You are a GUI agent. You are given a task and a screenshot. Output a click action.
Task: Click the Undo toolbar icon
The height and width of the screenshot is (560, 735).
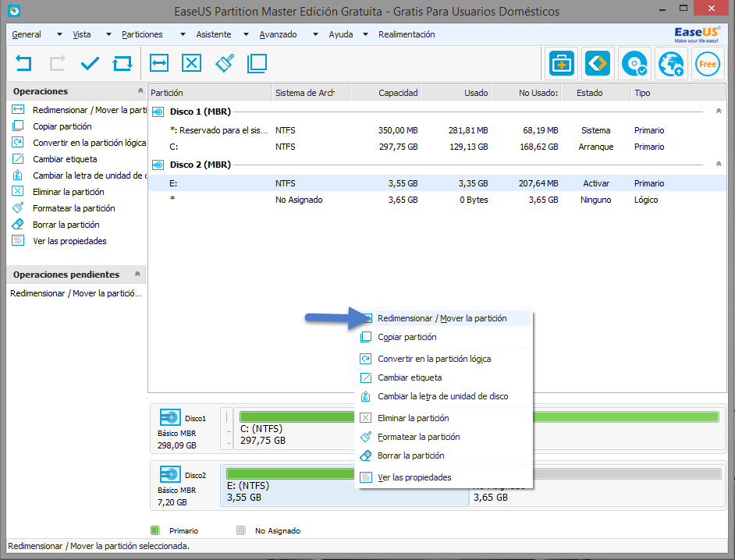tap(23, 63)
